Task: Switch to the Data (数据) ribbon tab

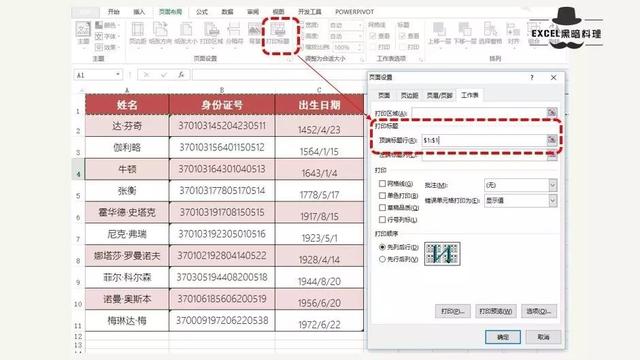Action: [227, 12]
